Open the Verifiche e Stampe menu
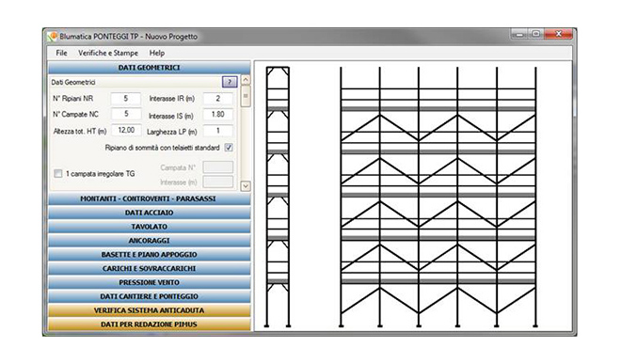Viewport: 621px width, 364px height. (x=108, y=53)
